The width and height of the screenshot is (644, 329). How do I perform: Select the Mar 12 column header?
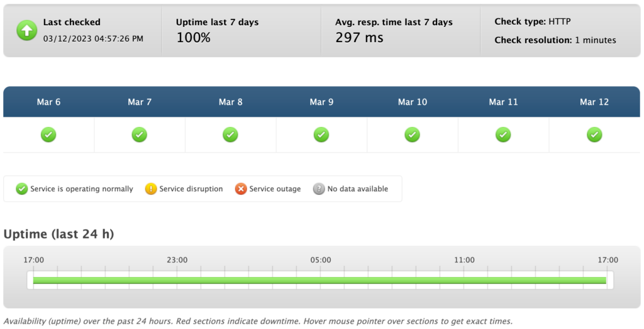tap(594, 102)
